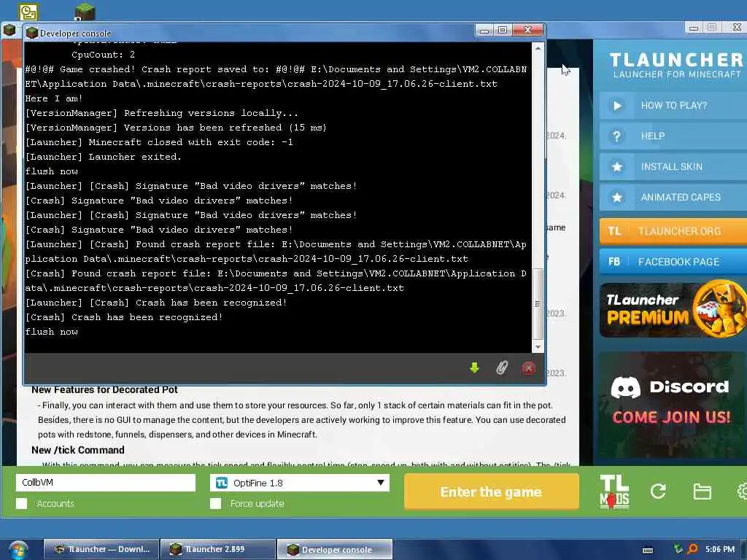This screenshot has width=747, height=560.
Task: Switch to Developer console taskbar item
Action: 335,550
